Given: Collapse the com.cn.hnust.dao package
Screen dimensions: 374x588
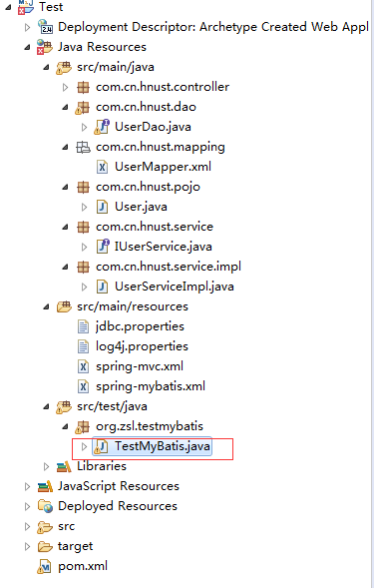Looking at the screenshot, I should [65, 107].
